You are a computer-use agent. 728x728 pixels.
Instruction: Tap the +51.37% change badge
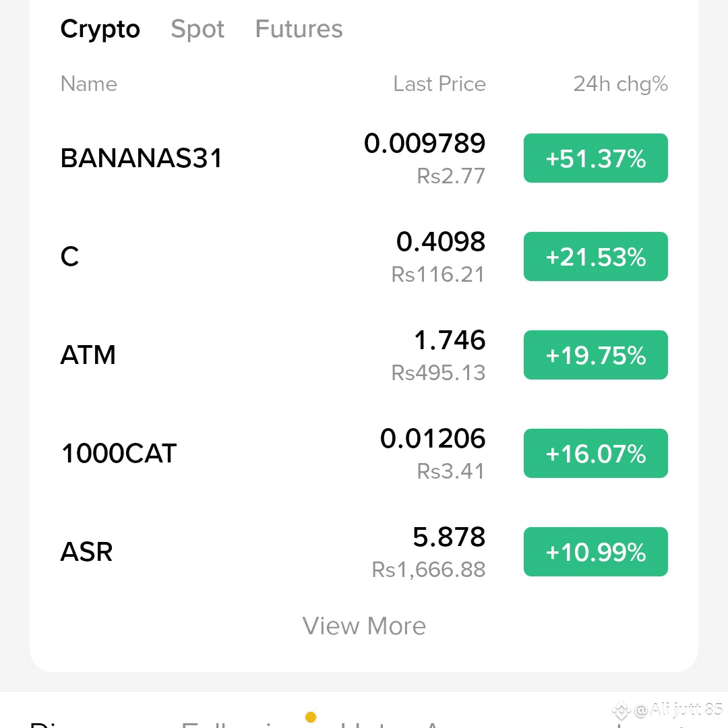(x=596, y=158)
